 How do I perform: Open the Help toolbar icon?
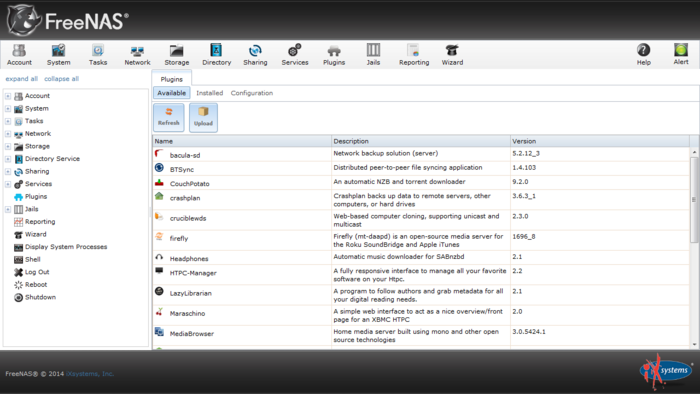643,54
